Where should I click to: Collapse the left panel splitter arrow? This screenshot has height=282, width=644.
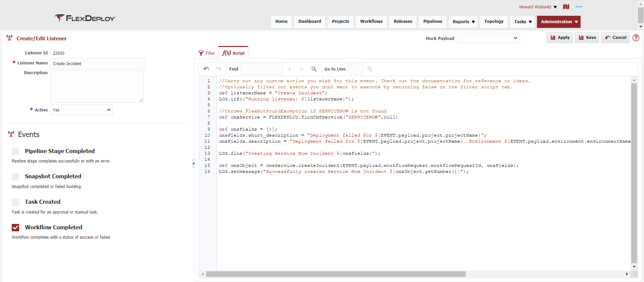[193, 163]
